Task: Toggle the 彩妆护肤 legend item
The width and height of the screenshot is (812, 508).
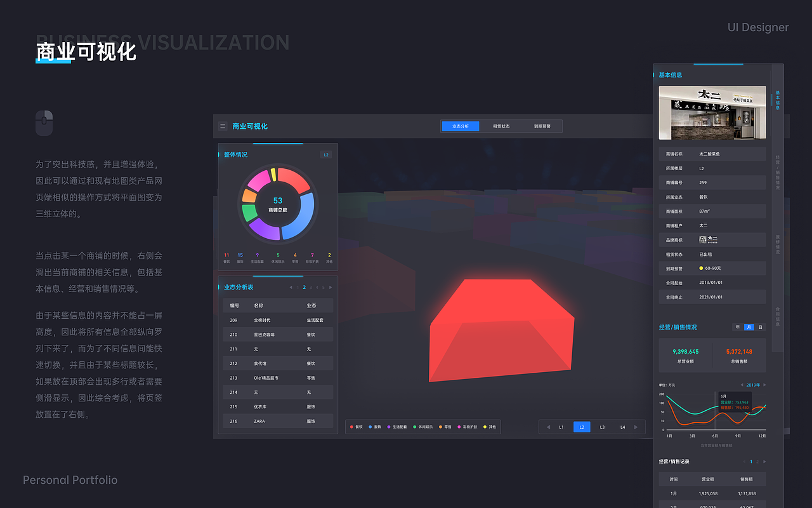Action: (468, 427)
